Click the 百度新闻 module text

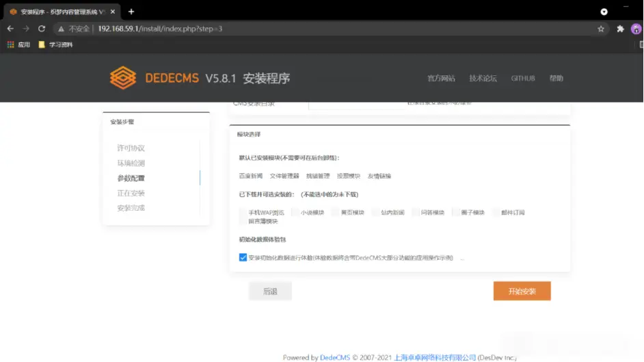(x=250, y=176)
